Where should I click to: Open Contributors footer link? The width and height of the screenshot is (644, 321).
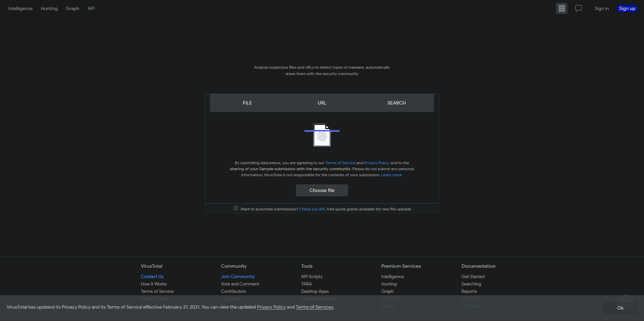pos(233,291)
